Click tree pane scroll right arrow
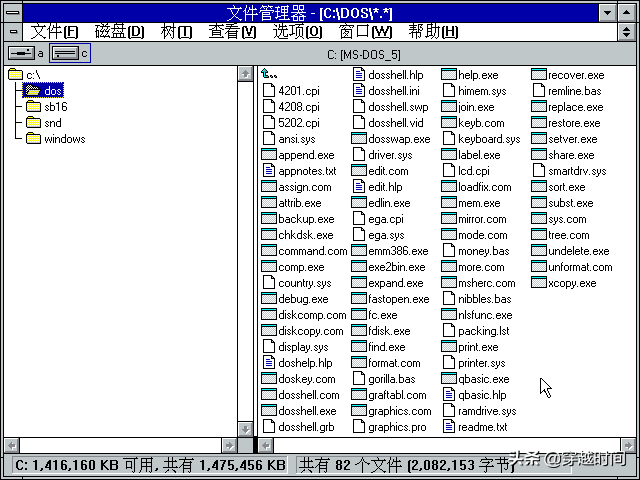Image resolution: width=640 pixels, height=480 pixels. click(229, 445)
